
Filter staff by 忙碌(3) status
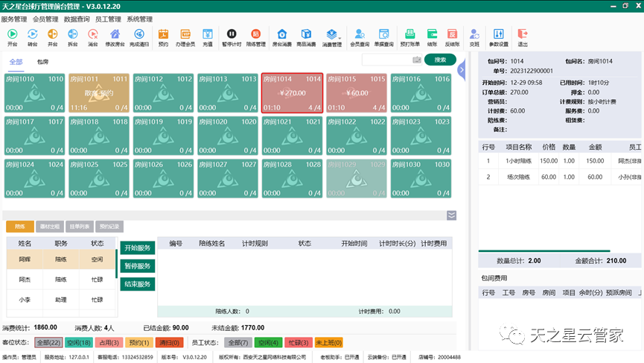point(298,342)
